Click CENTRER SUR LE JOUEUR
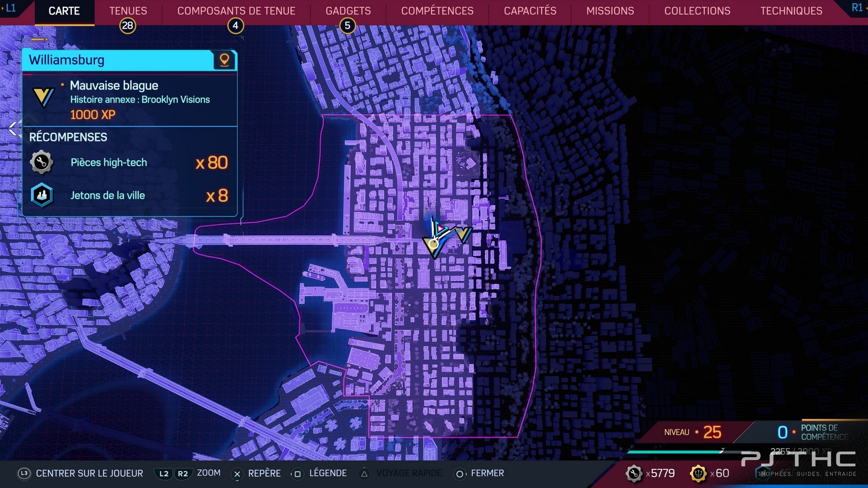 [90, 473]
